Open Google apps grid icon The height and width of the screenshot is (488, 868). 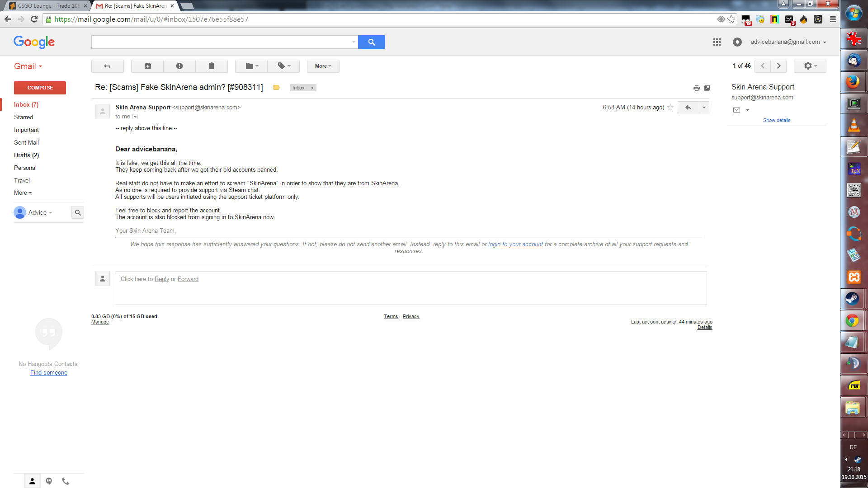[717, 42]
